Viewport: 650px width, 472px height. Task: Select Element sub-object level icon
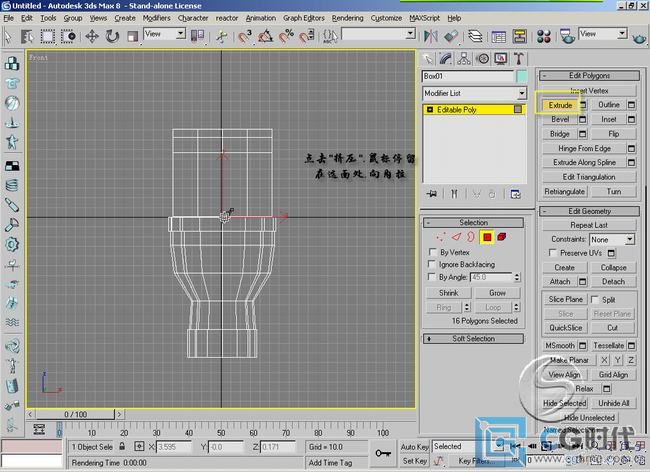(502, 237)
